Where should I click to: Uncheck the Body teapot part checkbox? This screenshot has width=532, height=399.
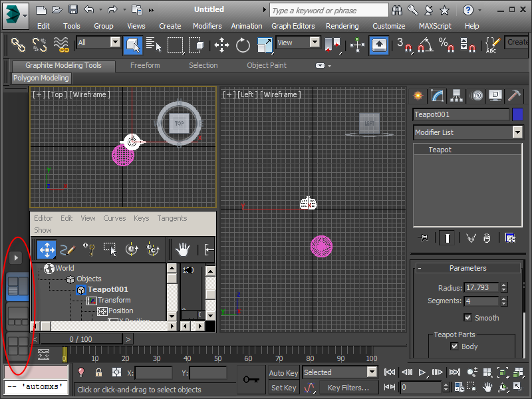454,346
